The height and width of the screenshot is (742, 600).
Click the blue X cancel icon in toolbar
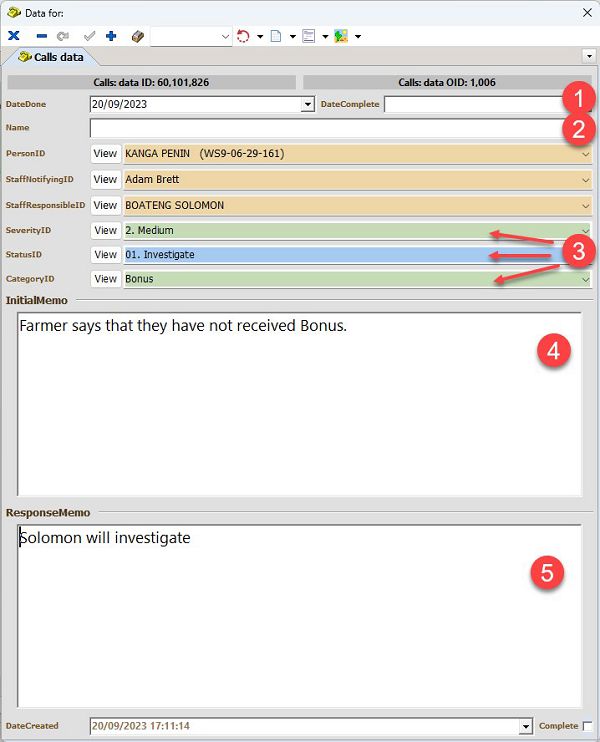[x=14, y=36]
